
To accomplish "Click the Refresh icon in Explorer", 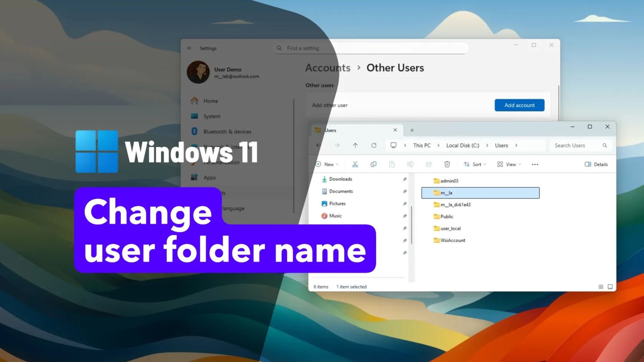I will click(x=374, y=145).
